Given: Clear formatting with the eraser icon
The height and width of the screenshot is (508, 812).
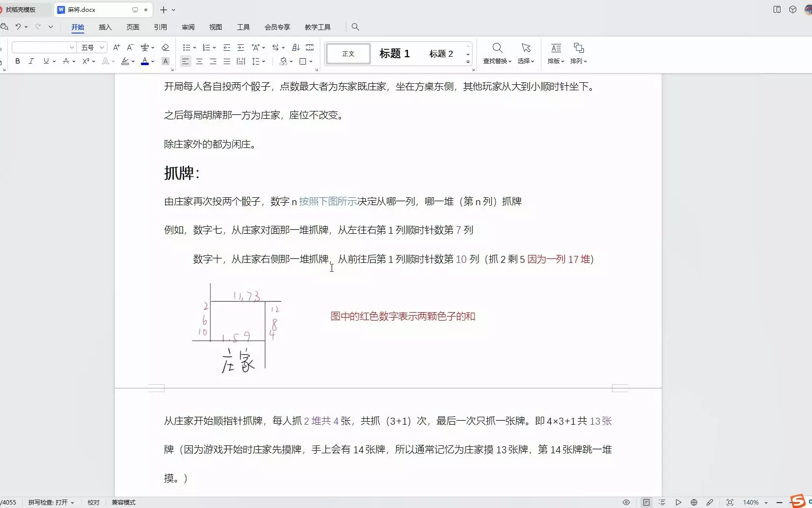Looking at the screenshot, I should click(x=166, y=47).
